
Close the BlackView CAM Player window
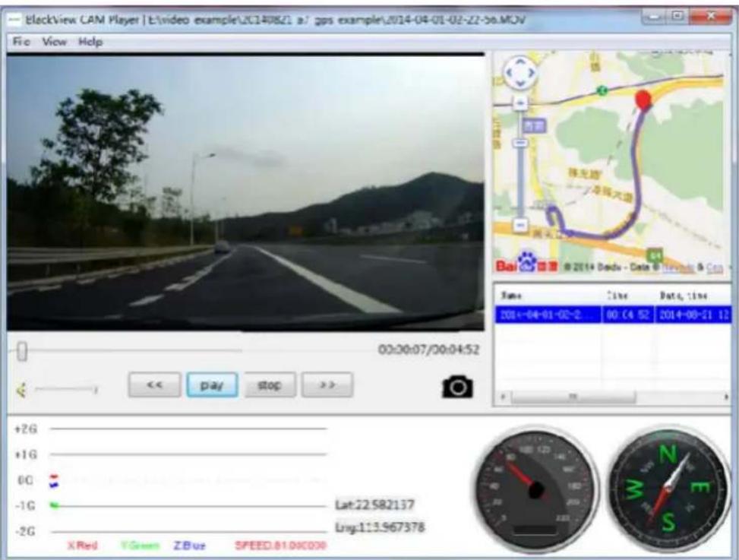(710, 17)
